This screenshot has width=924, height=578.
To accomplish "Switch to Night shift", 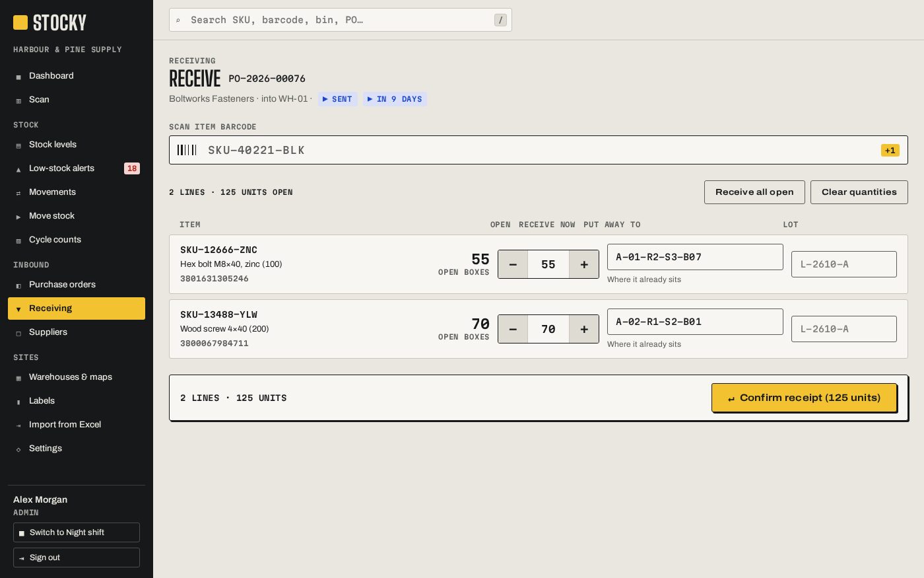I will click(x=77, y=532).
